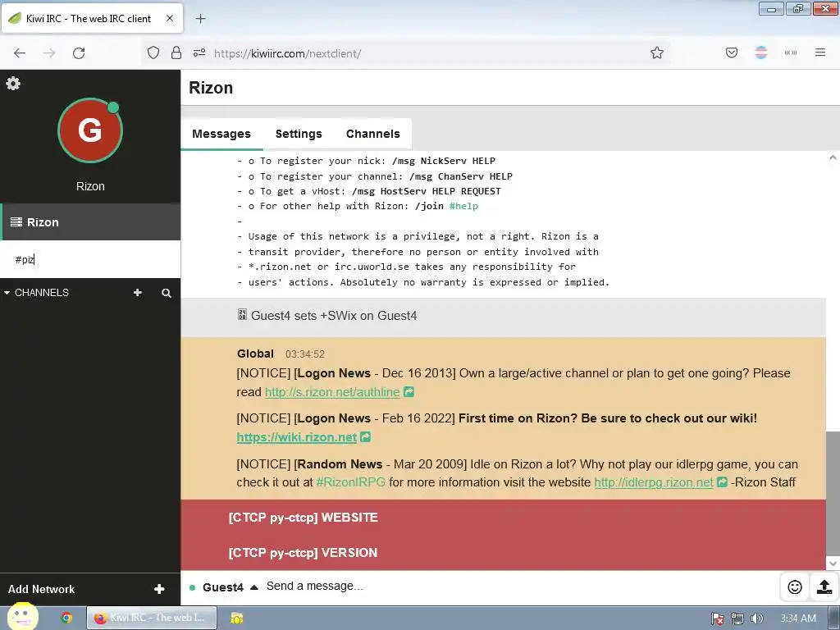Click the Global sender name
Viewport: 840px width, 630px height.
(255, 354)
